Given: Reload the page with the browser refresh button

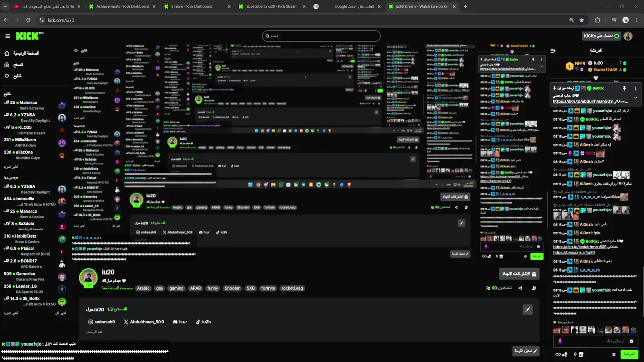Looking at the screenshot, I should coord(28,20).
